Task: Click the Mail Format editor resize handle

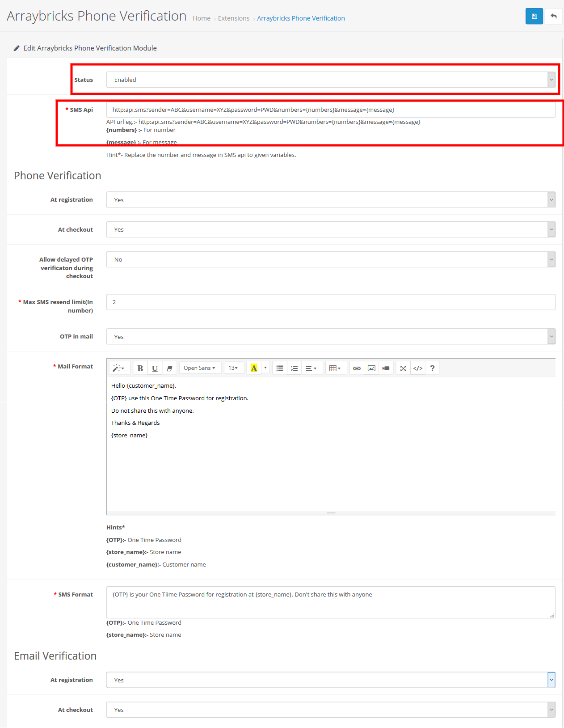Action: (x=331, y=513)
